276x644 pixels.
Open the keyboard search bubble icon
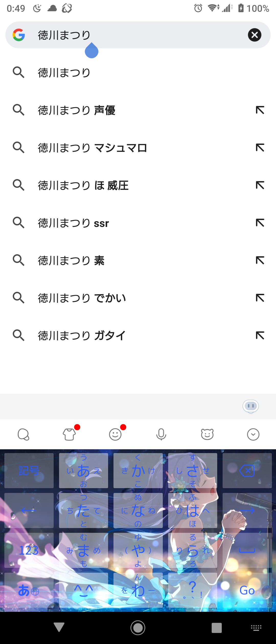tap(23, 434)
